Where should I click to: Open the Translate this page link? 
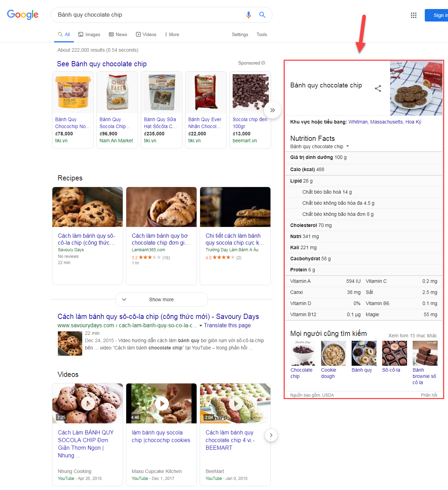point(227,325)
